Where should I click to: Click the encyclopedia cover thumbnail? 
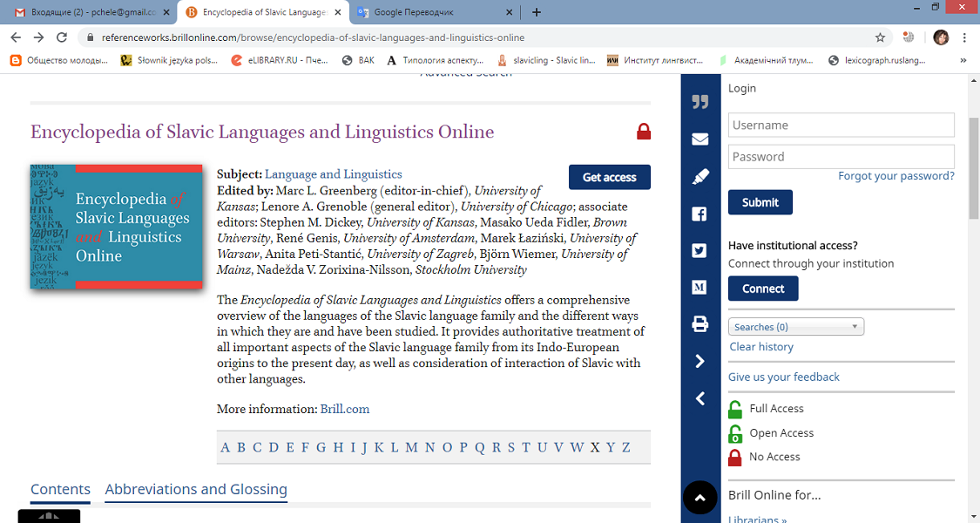116,227
